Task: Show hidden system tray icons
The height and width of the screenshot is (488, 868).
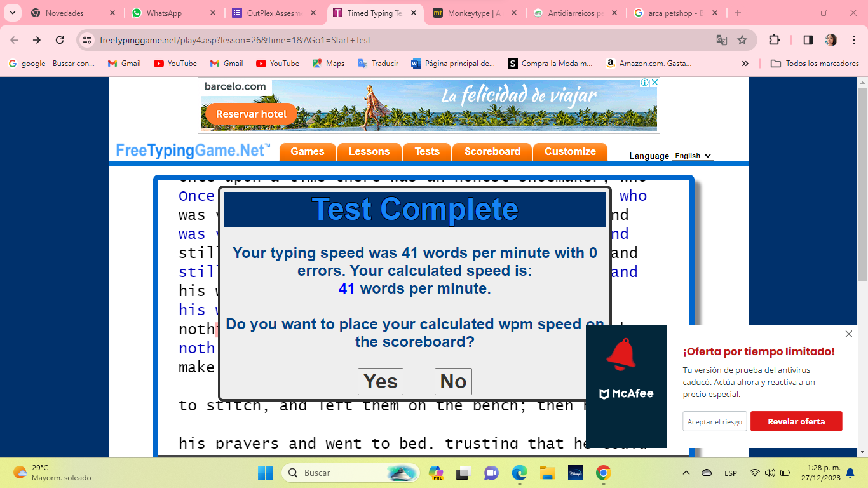Action: click(x=686, y=473)
